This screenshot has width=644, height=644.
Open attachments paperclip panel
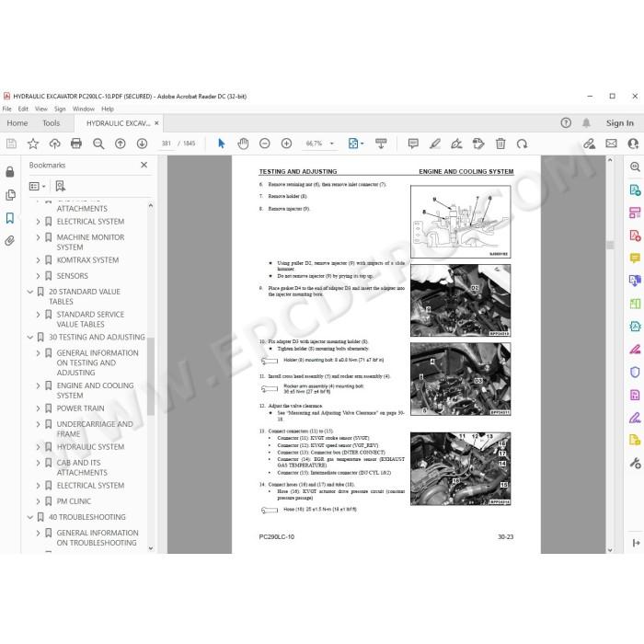(x=10, y=241)
